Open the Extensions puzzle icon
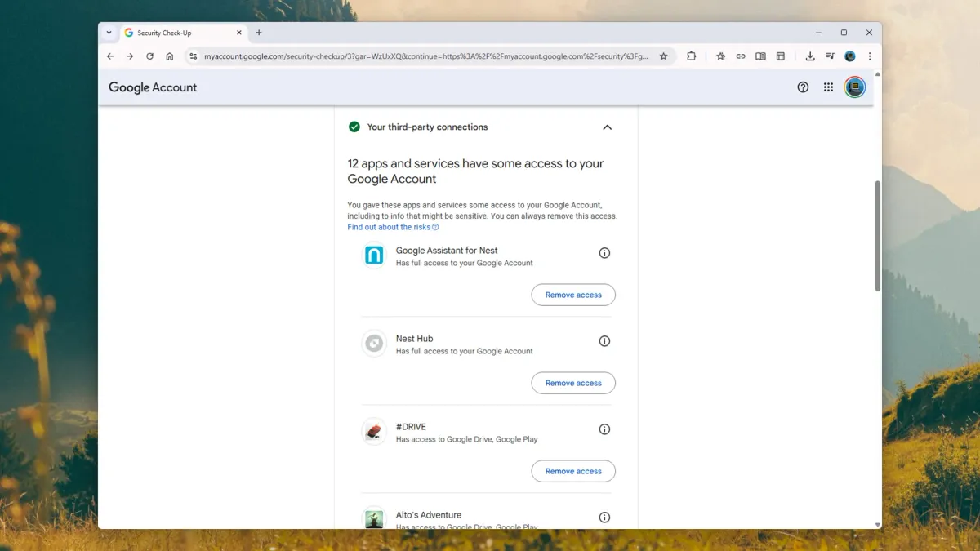The image size is (980, 551). [x=692, y=56]
